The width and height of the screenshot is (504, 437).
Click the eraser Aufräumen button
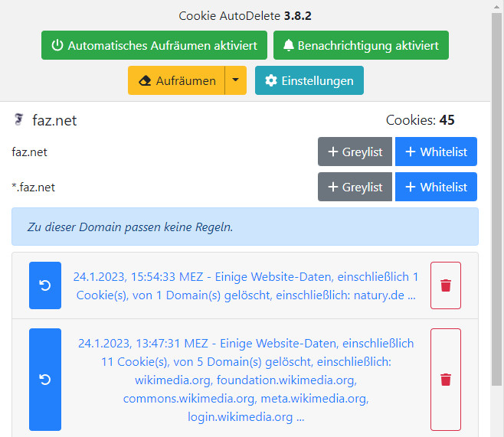tap(176, 80)
